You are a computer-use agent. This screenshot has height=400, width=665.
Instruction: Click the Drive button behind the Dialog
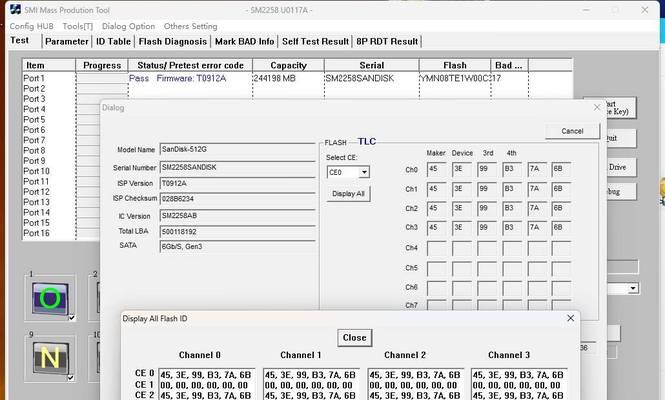click(x=621, y=167)
